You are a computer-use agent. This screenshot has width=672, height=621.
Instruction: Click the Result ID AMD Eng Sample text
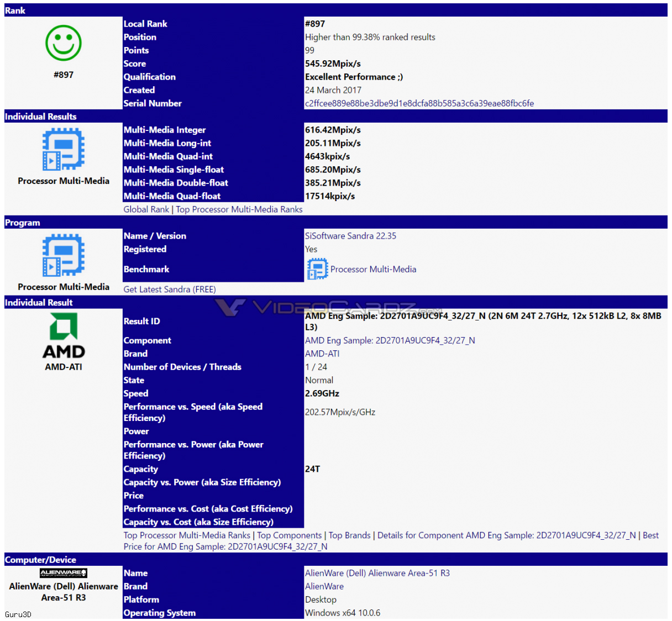click(483, 322)
